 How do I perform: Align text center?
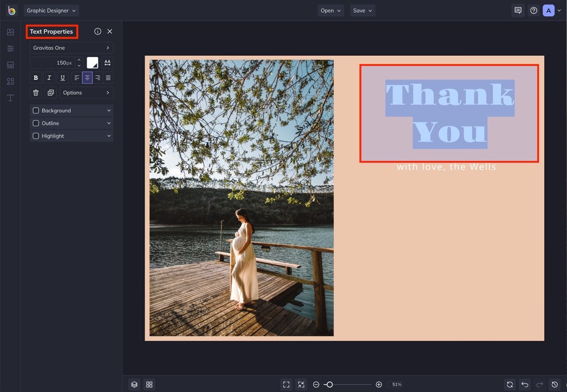(87, 77)
